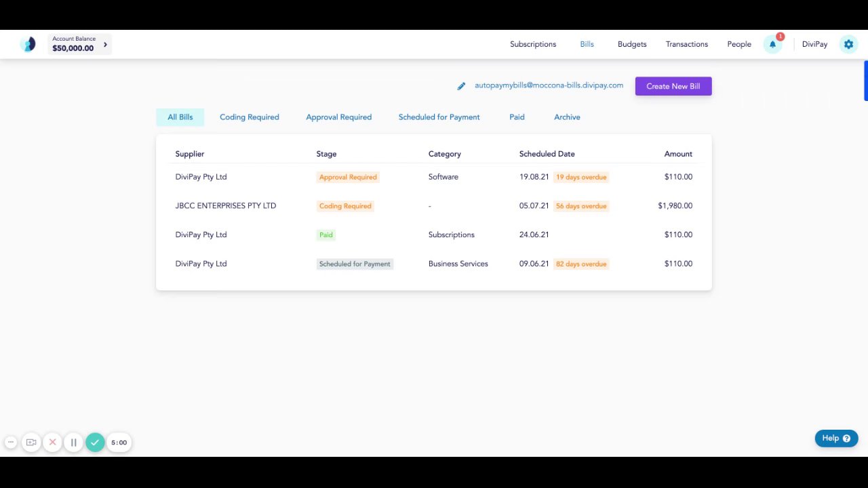Click the Subscriptions category cell
868x488 pixels.
pos(452,235)
